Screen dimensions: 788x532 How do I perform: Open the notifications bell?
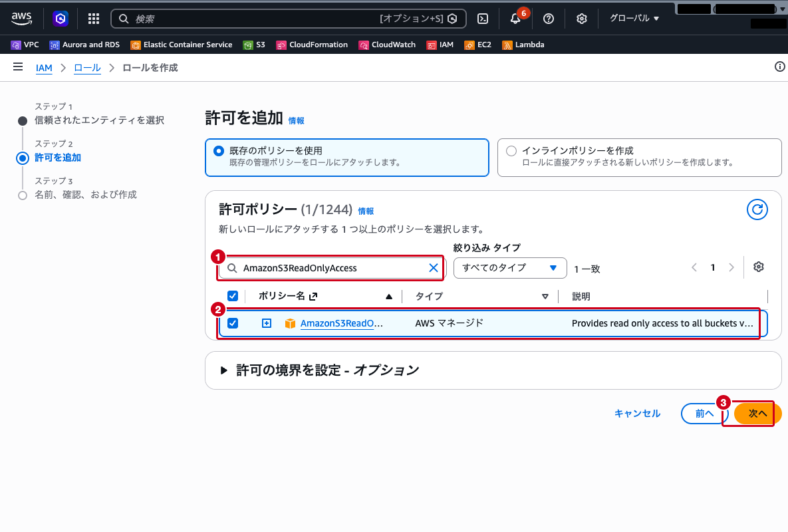point(515,19)
